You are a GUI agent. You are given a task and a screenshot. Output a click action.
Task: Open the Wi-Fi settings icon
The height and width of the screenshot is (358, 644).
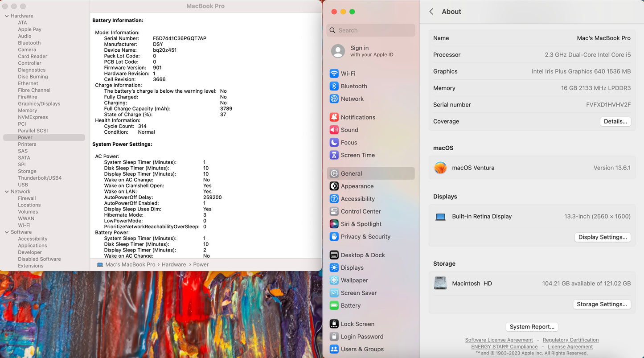point(334,74)
